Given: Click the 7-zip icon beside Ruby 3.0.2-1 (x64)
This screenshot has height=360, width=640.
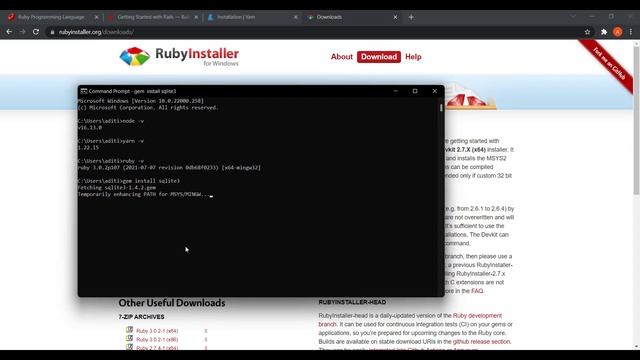Looking at the screenshot, I should [x=129, y=330].
